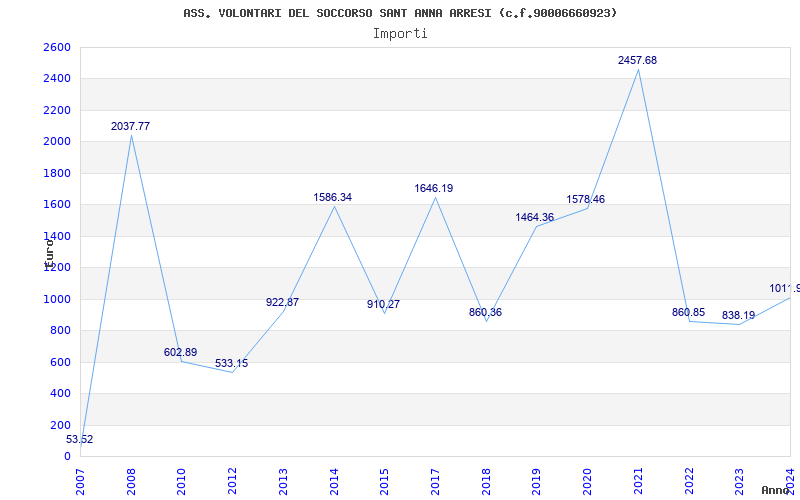Image resolution: width=800 pixels, height=500 pixels.
Task: Click the year 2021 axis label
Action: 638,481
